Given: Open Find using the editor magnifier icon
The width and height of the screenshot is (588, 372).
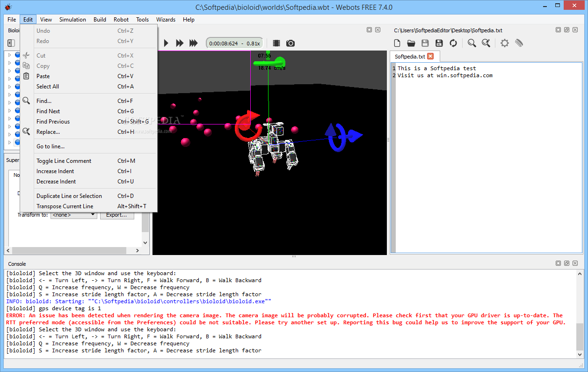Looking at the screenshot, I should [x=472, y=43].
